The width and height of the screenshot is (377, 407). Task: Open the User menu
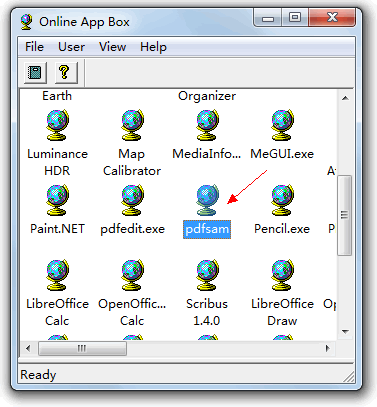[71, 47]
